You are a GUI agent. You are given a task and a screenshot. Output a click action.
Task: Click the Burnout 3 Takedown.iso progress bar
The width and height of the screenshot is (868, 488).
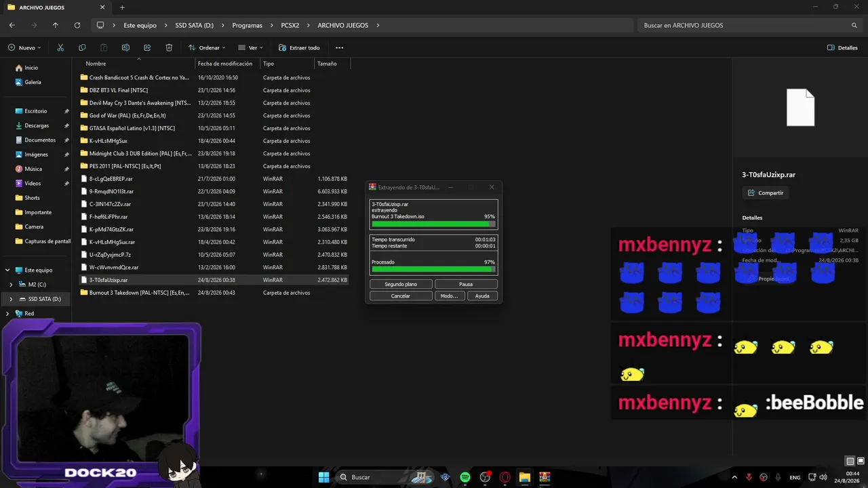[x=433, y=224]
